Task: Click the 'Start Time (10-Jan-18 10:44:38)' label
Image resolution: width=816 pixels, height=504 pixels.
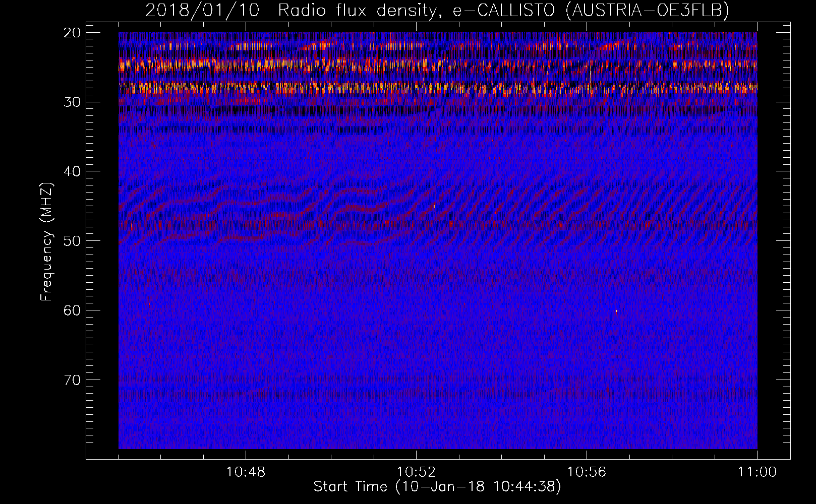Action: click(437, 487)
